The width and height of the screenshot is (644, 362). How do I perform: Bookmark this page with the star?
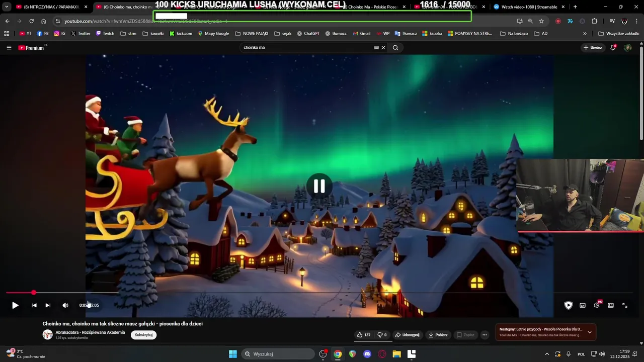tap(541, 21)
